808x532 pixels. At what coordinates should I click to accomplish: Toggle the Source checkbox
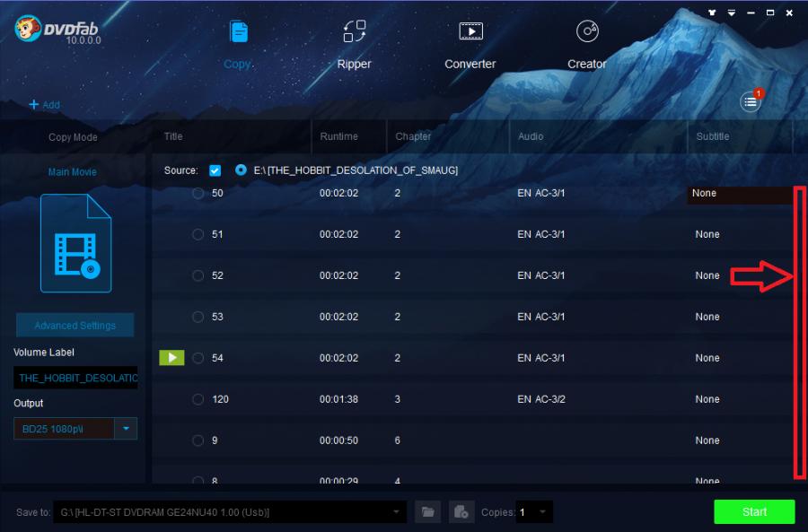point(215,170)
